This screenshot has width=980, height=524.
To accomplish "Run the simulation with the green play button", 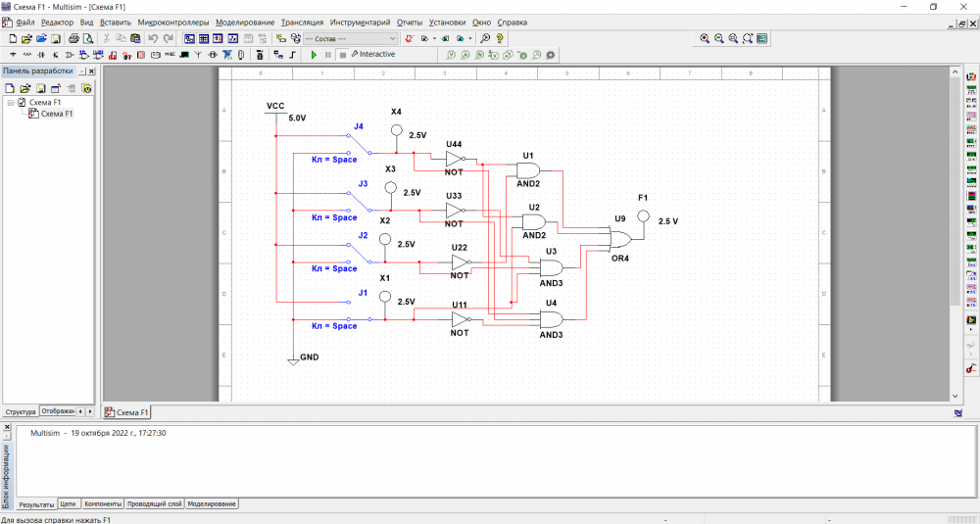I will pyautogui.click(x=314, y=55).
